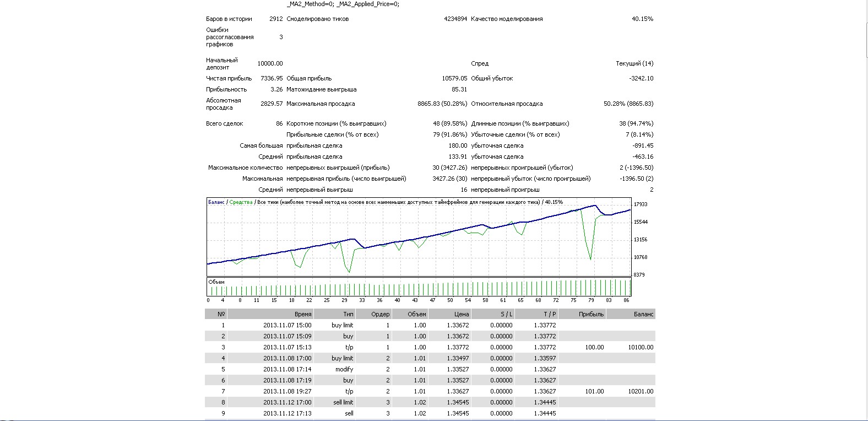The image size is (868, 421).
Task: Click the "S / L" column header
Action: [x=506, y=314]
